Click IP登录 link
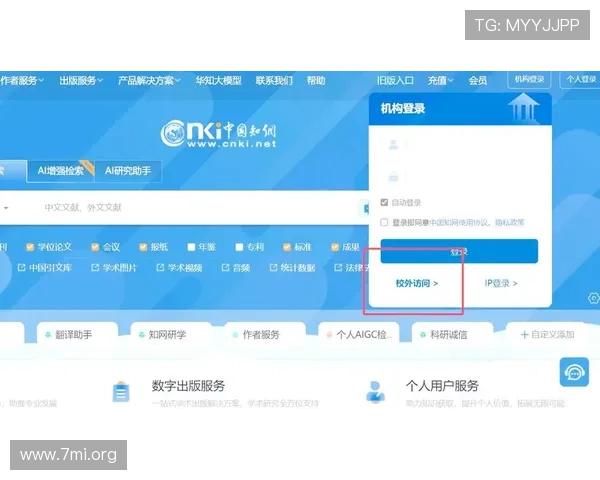The width and height of the screenshot is (600, 480). pyautogui.click(x=501, y=283)
